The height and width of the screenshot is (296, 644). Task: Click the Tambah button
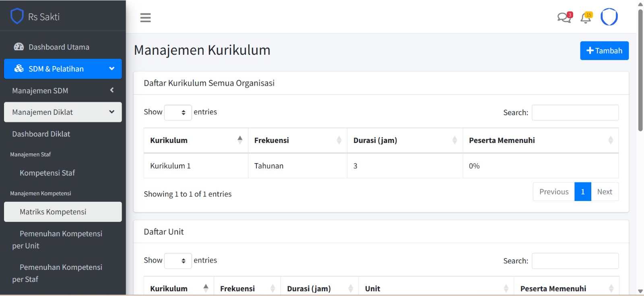(604, 51)
